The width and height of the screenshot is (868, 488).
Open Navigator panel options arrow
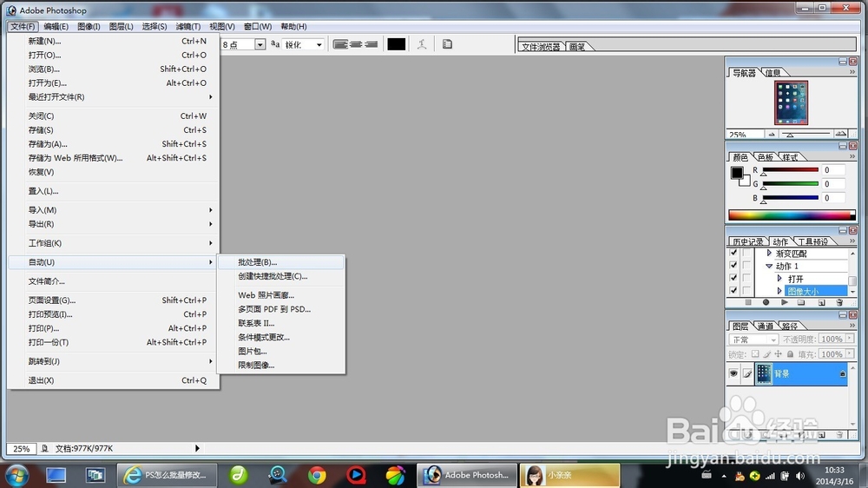pos(852,72)
